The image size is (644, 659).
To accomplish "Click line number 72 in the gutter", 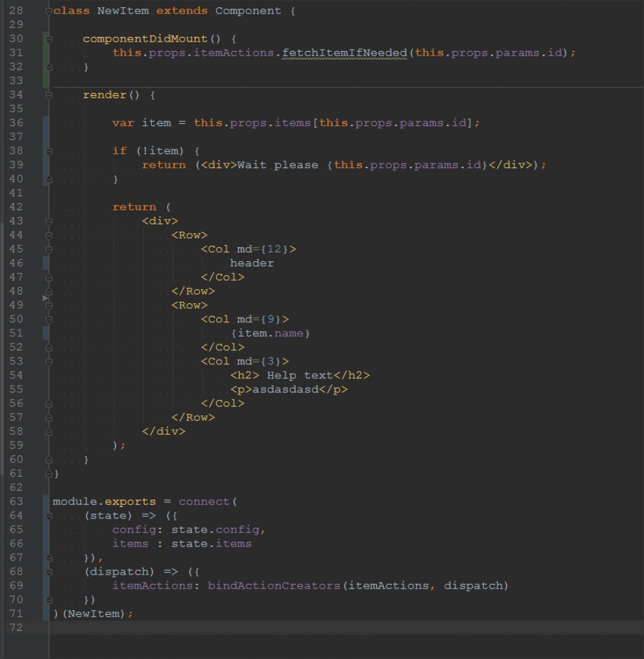I will (x=16, y=628).
